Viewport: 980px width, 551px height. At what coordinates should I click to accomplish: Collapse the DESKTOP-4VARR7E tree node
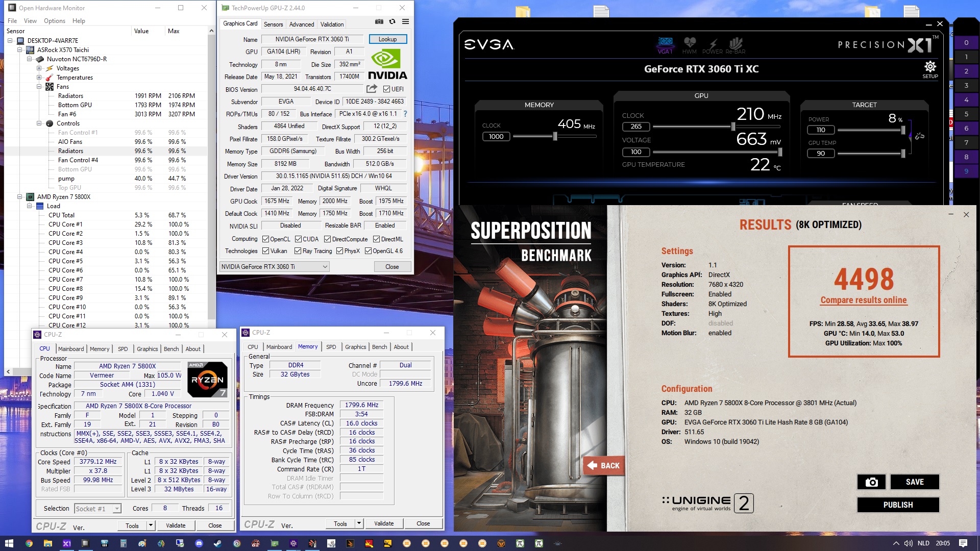[10, 41]
